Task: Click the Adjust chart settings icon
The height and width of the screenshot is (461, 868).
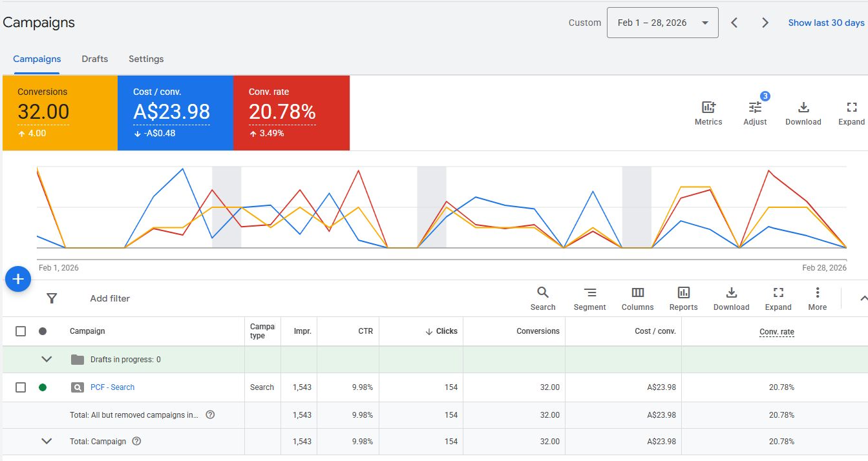Action: 755,108
